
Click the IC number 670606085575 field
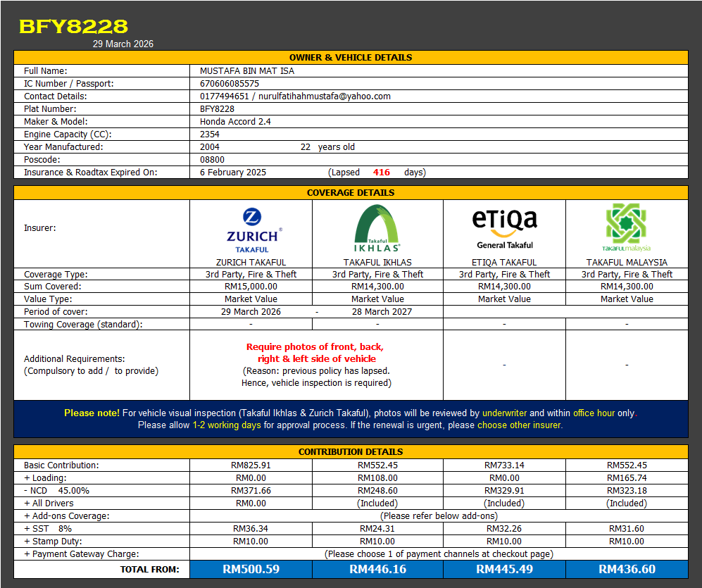pos(230,84)
